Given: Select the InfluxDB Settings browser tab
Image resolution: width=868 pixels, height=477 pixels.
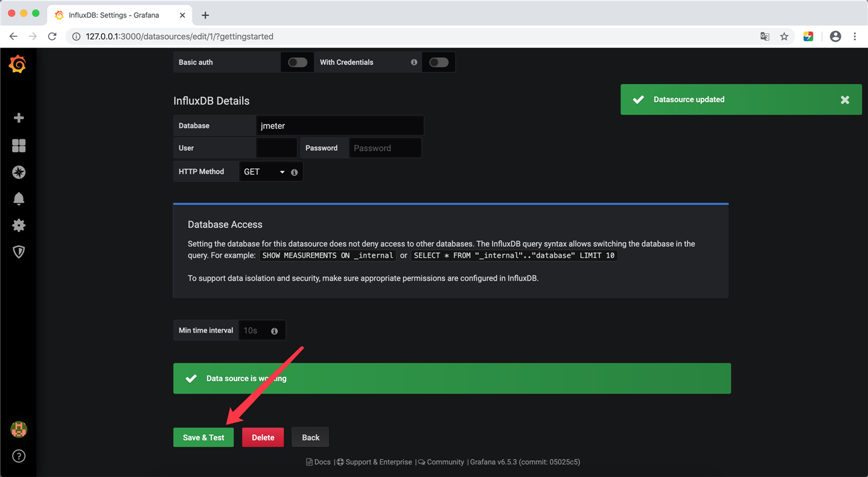Looking at the screenshot, I should pos(120,15).
